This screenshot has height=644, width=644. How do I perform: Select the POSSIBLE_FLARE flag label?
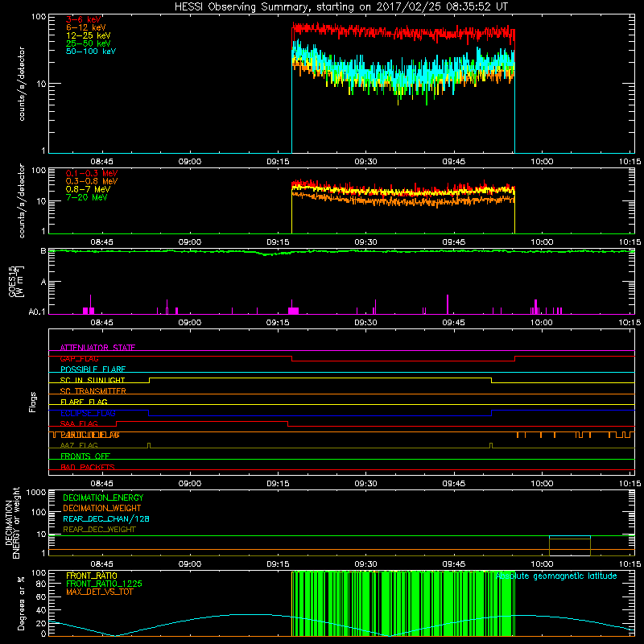(93, 369)
